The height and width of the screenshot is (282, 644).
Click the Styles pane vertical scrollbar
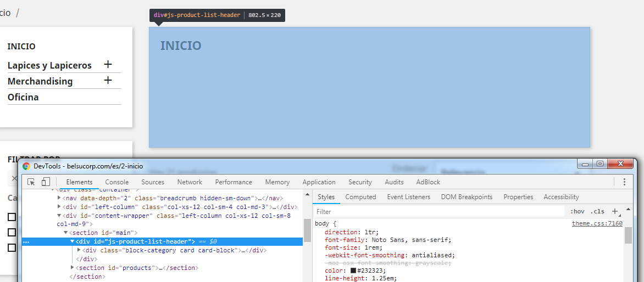tap(628, 235)
